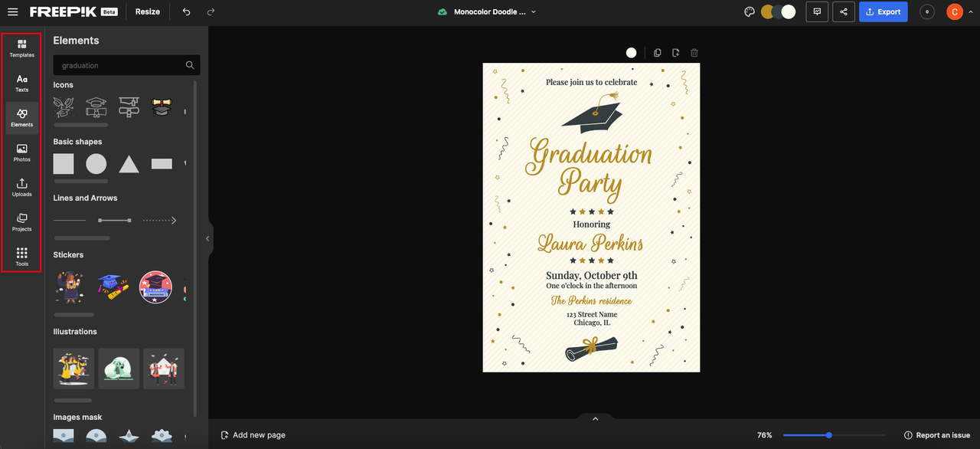
Task: Click the Icons section heading
Action: point(64,85)
